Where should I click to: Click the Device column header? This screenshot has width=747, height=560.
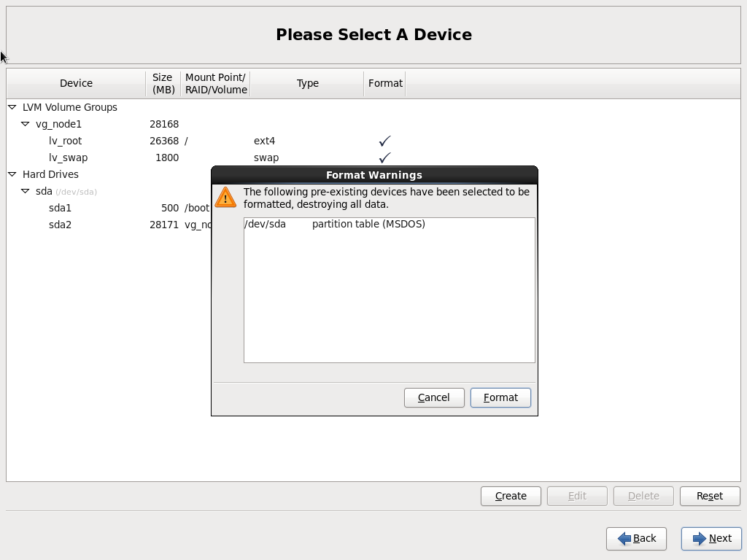pos(76,83)
